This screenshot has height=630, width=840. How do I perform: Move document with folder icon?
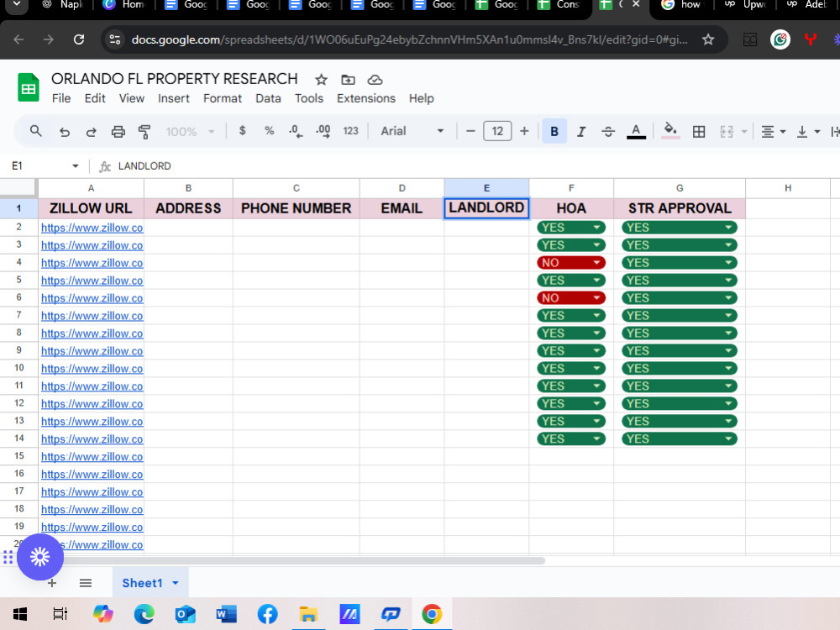tap(349, 80)
